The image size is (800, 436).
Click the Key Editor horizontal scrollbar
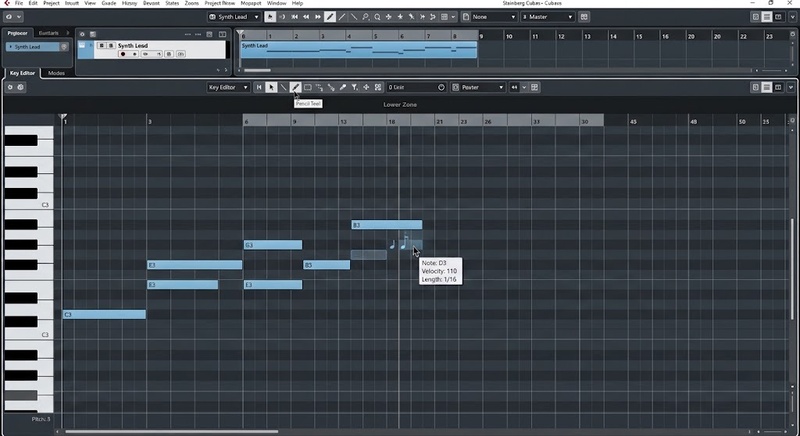click(x=171, y=432)
